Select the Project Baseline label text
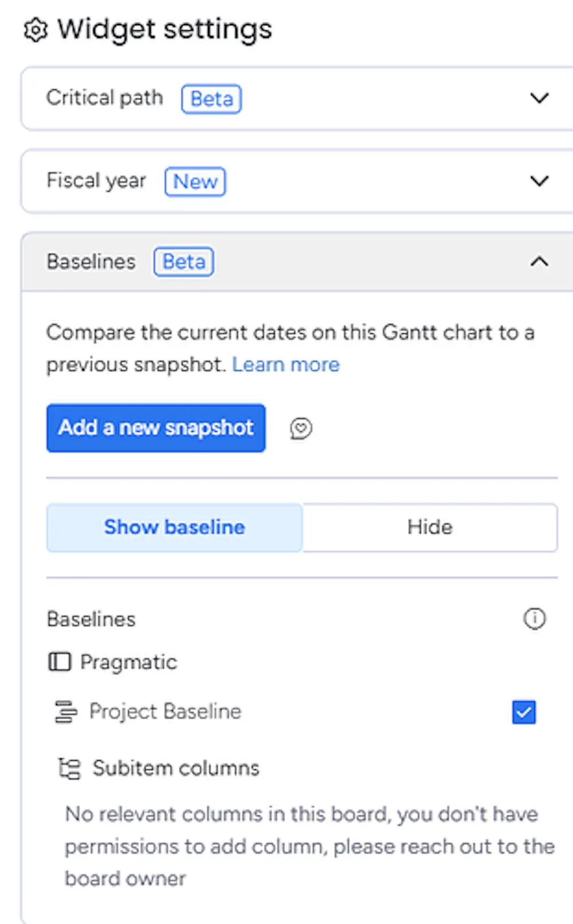This screenshot has height=924, width=573. pos(165,711)
